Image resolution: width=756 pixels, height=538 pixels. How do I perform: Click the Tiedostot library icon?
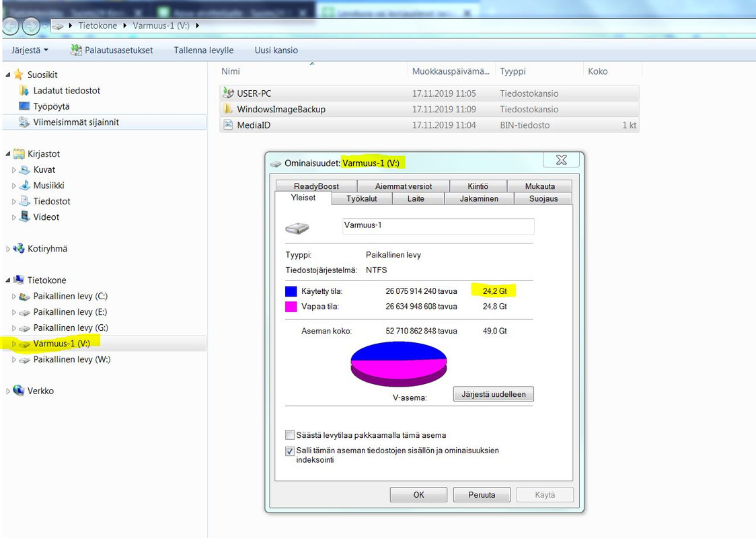(x=24, y=201)
